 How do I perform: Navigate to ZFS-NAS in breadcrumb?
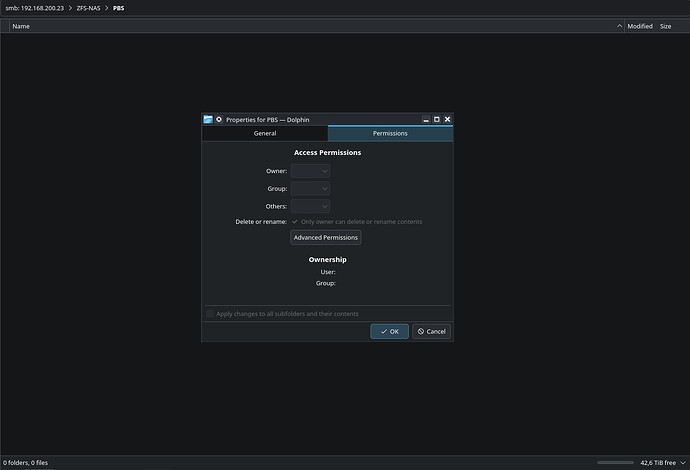[88, 8]
